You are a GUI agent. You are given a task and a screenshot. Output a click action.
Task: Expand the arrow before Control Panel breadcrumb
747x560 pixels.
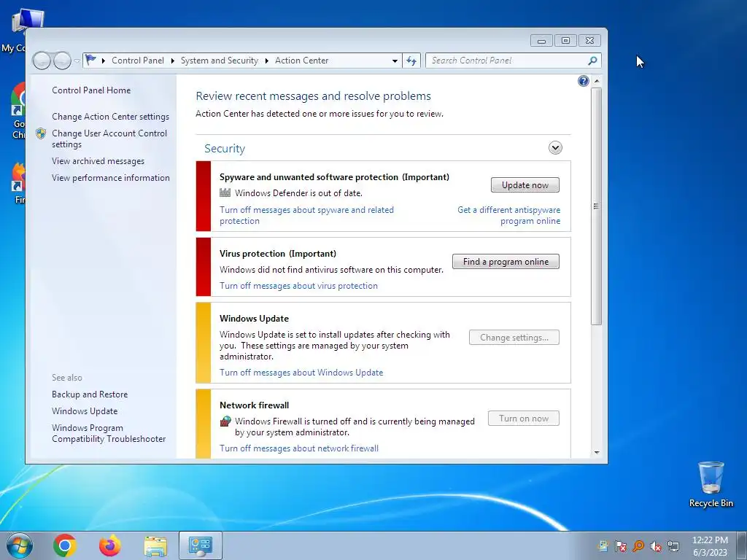(104, 61)
